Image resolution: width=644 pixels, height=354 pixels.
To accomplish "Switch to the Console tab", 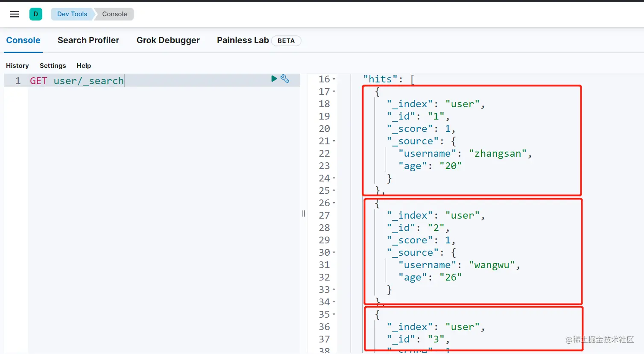I will tap(23, 40).
